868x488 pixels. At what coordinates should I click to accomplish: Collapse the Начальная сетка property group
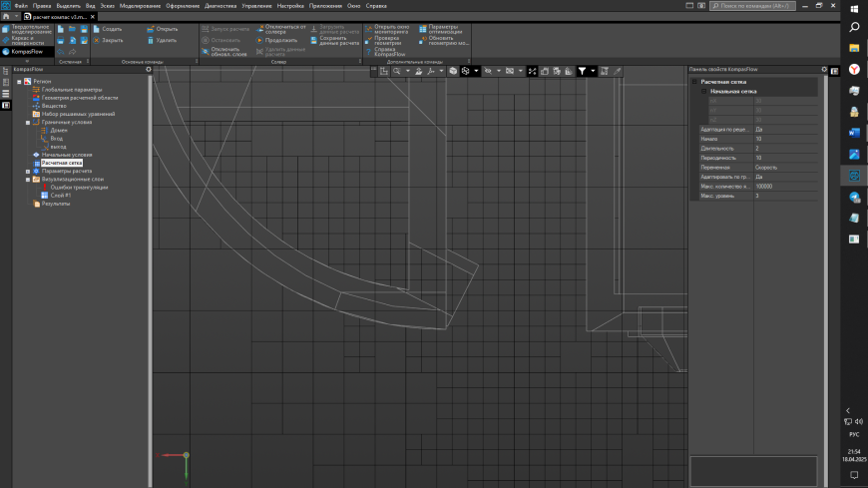pyautogui.click(x=703, y=91)
